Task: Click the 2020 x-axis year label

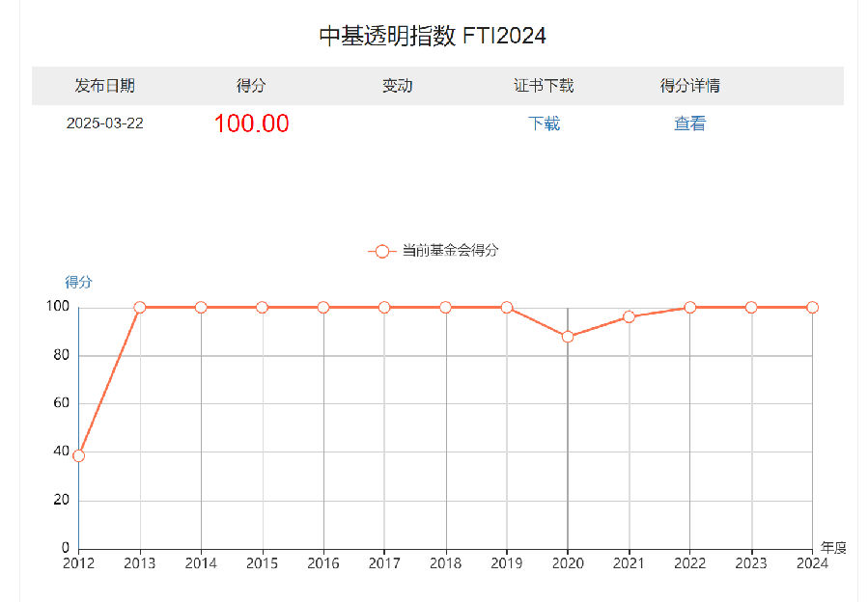Action: pos(568,563)
